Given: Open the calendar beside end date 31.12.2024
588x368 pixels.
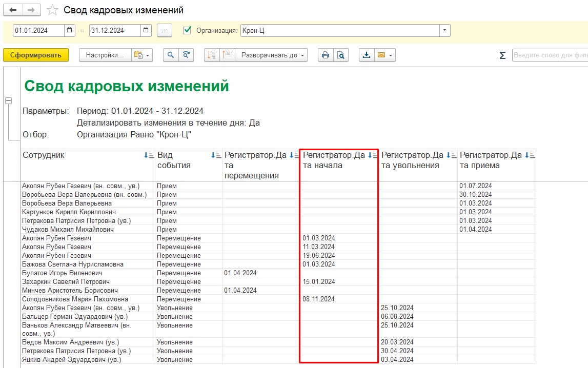Looking at the screenshot, I should [146, 30].
